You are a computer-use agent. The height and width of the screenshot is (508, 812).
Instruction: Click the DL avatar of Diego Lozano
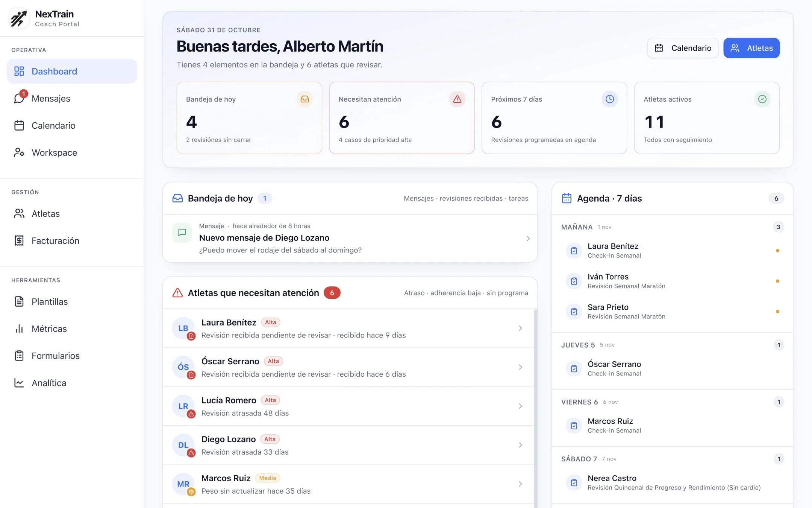183,445
